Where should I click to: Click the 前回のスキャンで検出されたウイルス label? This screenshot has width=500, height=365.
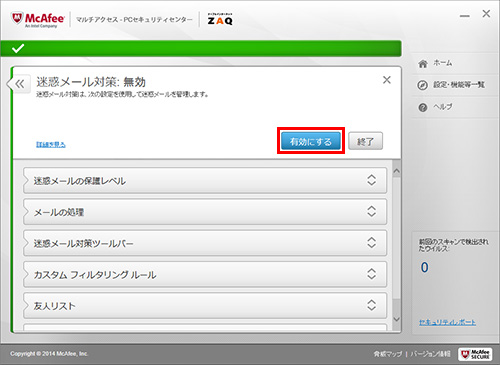pyautogui.click(x=454, y=245)
